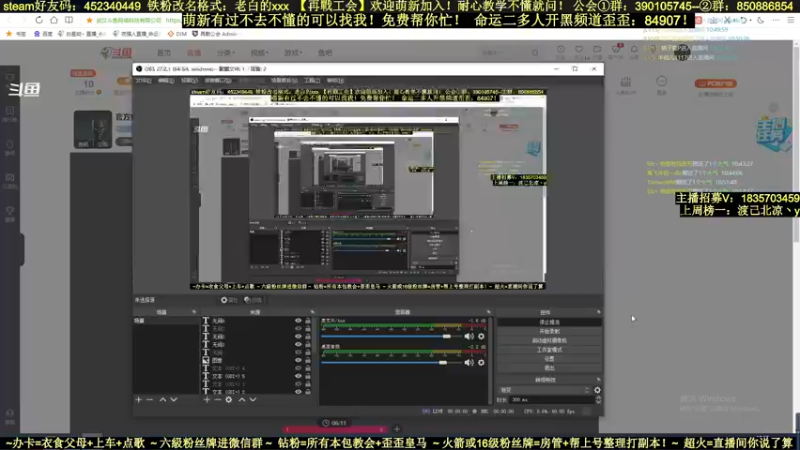Go to 首页 tab on Douyu
The height and width of the screenshot is (450, 800).
[x=164, y=53]
